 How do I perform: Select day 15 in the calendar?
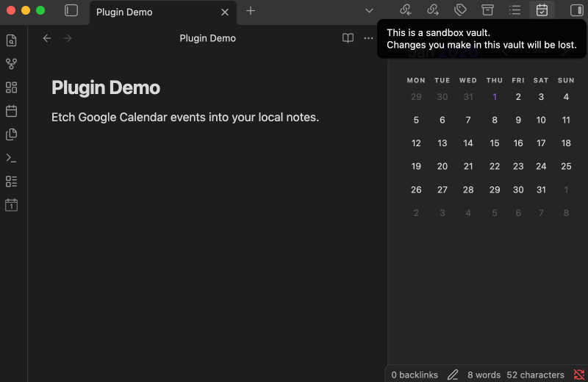point(495,143)
